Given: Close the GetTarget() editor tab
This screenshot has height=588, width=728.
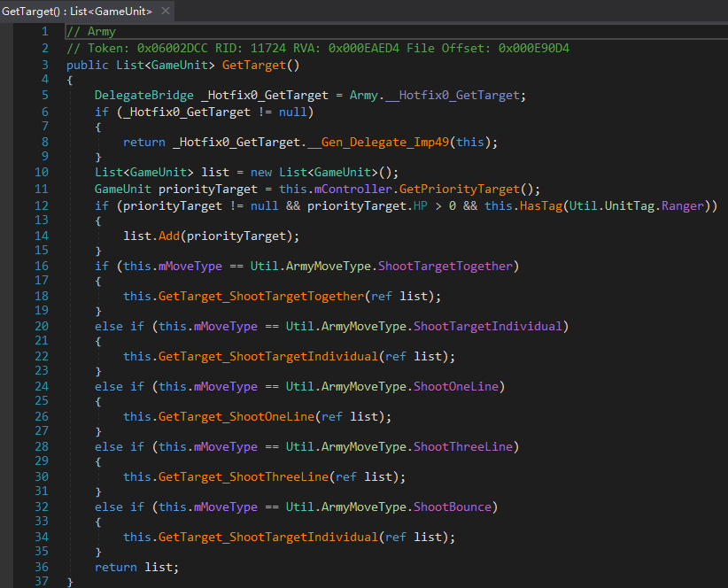Looking at the screenshot, I should point(164,12).
